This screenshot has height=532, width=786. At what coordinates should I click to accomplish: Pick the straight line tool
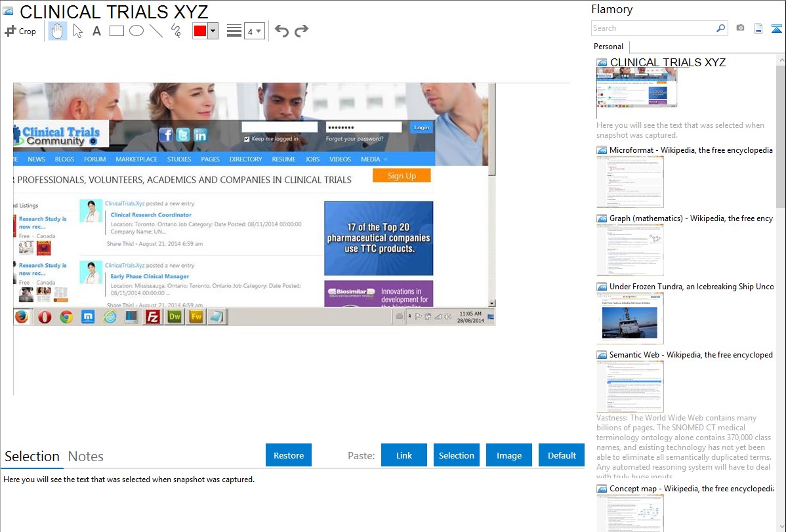(156, 31)
